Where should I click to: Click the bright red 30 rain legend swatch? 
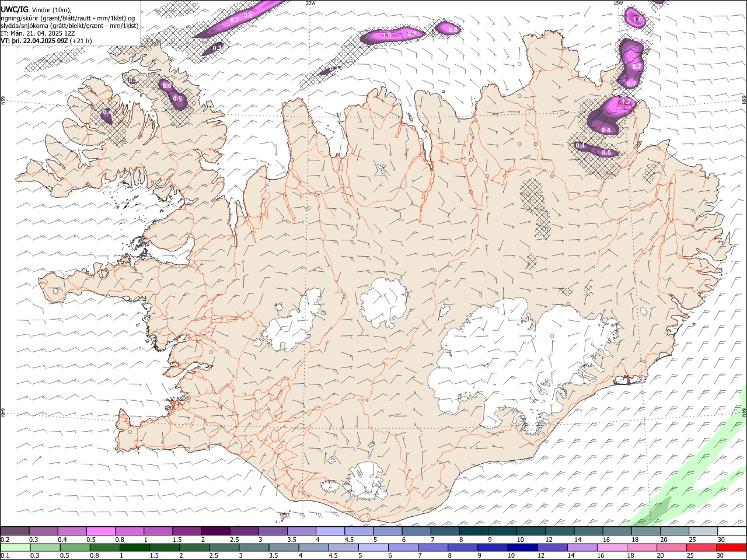(731, 547)
